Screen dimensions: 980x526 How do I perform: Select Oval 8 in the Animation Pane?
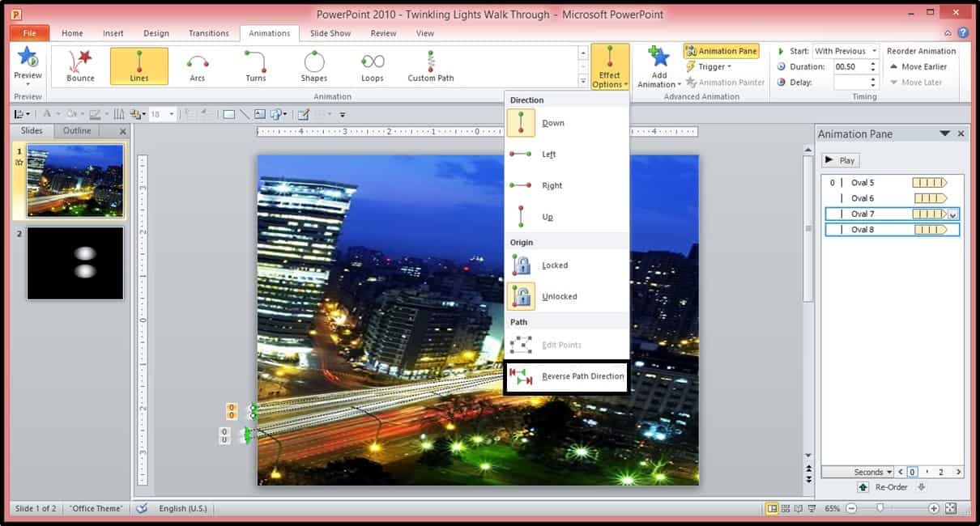click(892, 230)
